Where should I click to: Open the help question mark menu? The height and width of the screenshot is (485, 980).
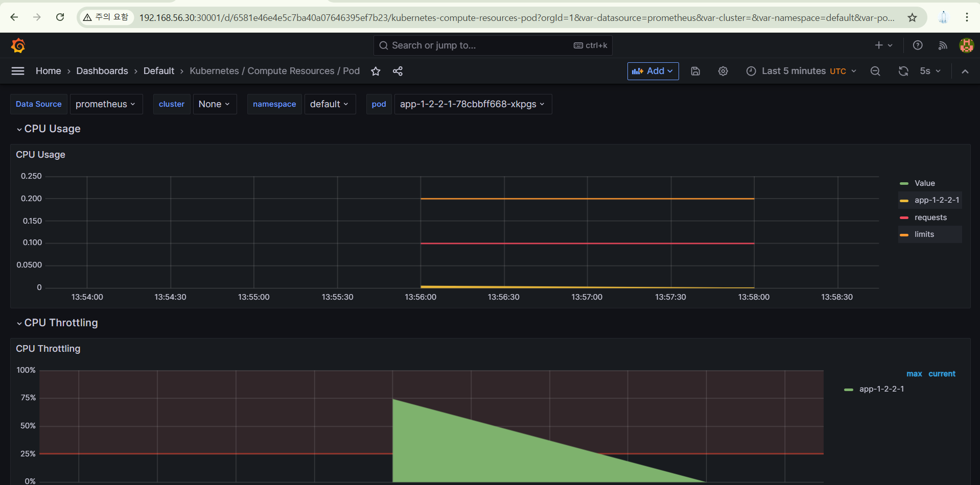pyautogui.click(x=918, y=45)
